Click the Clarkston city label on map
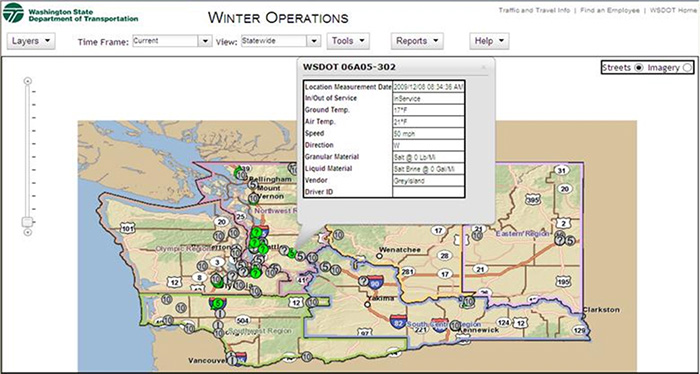This screenshot has height=374, width=700. (x=601, y=309)
